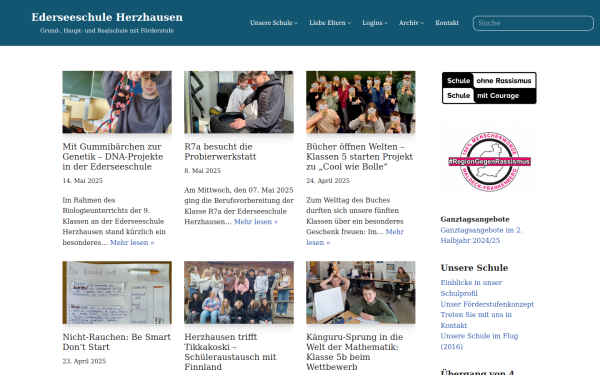Open the Tikkakoski exchange group photo
Image resolution: width=600 pixels, height=375 pixels.
(239, 292)
